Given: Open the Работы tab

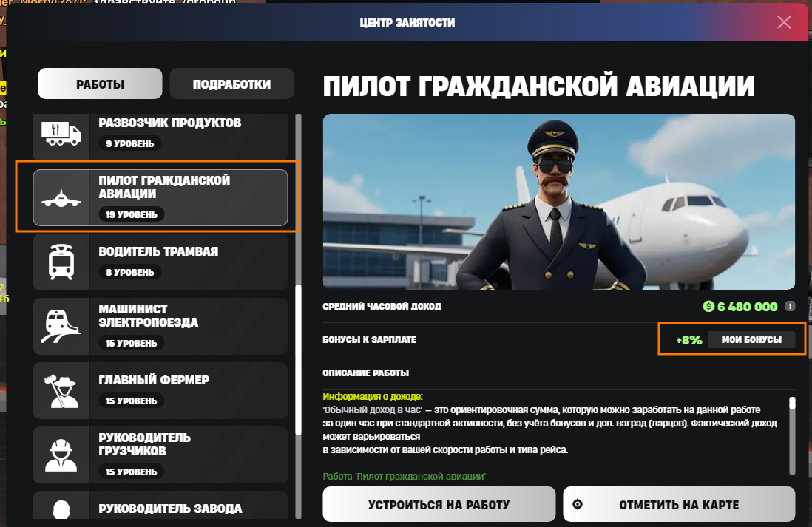Looking at the screenshot, I should point(100,84).
